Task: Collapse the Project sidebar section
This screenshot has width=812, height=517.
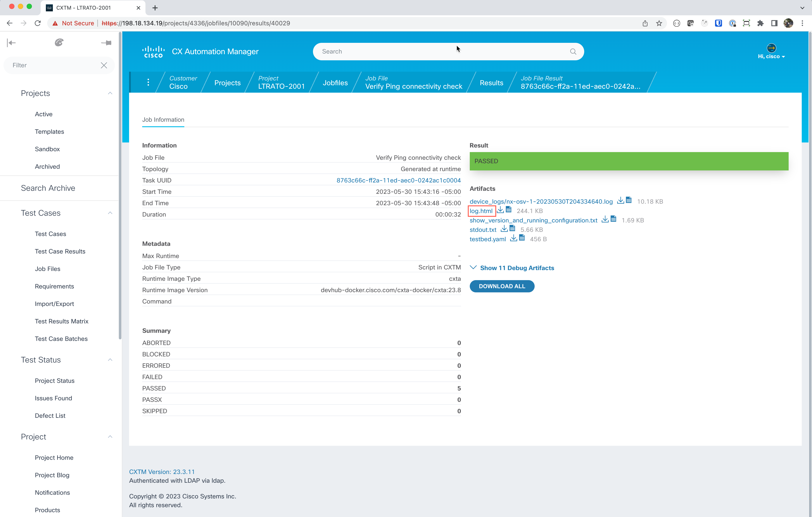Action: (x=110, y=437)
